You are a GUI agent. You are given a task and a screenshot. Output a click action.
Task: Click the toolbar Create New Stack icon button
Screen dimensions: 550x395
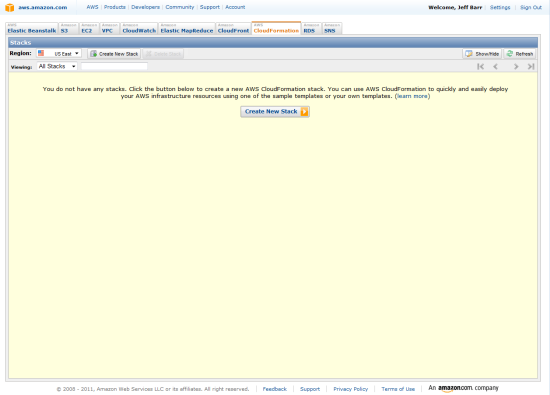click(x=114, y=54)
